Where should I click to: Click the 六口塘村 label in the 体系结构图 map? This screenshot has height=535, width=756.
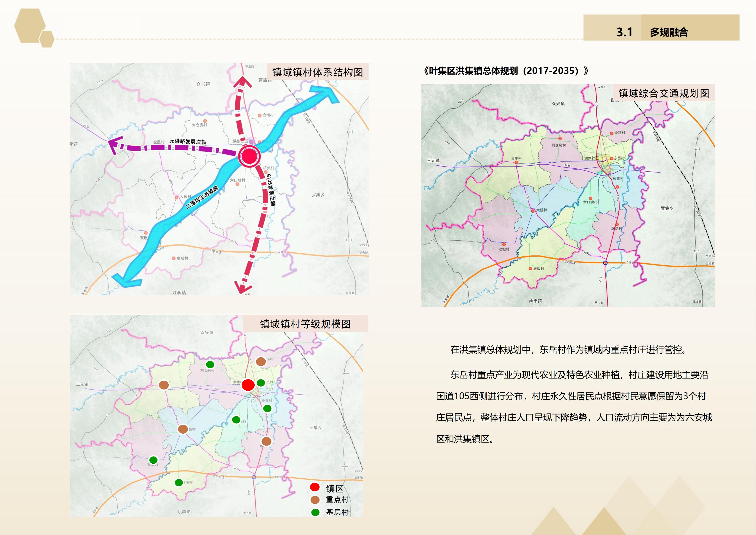(x=238, y=180)
